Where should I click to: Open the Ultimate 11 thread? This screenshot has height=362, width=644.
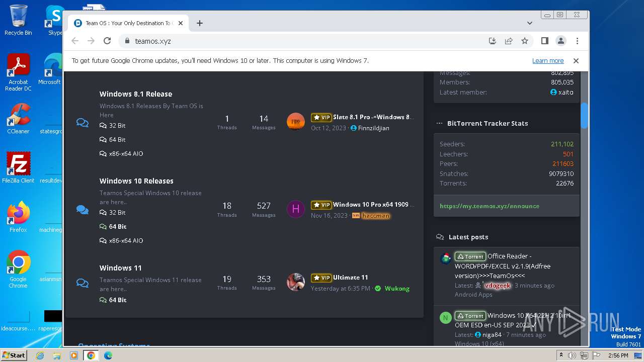[351, 278]
